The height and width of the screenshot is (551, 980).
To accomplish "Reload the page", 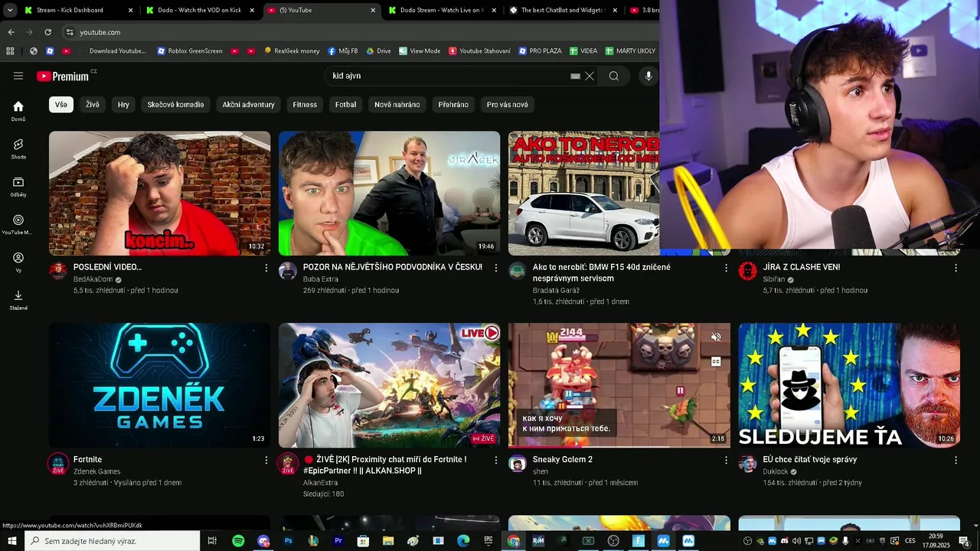I will (47, 32).
